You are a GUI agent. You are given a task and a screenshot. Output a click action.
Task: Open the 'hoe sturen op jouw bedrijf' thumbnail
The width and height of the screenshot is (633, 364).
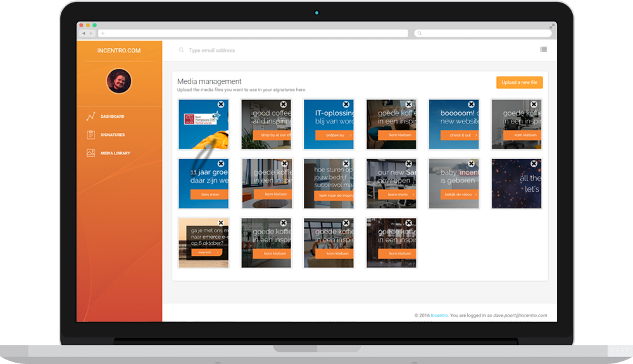tap(329, 184)
